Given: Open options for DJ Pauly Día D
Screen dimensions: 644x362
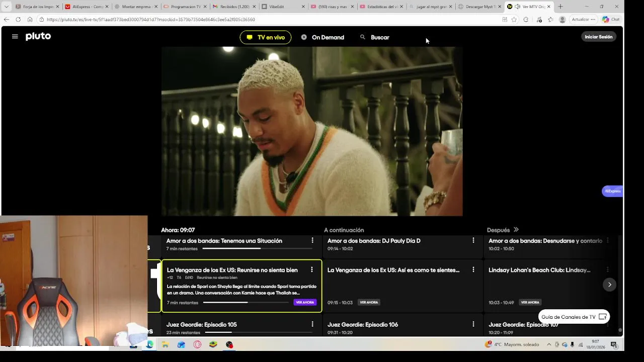Looking at the screenshot, I should point(473,241).
